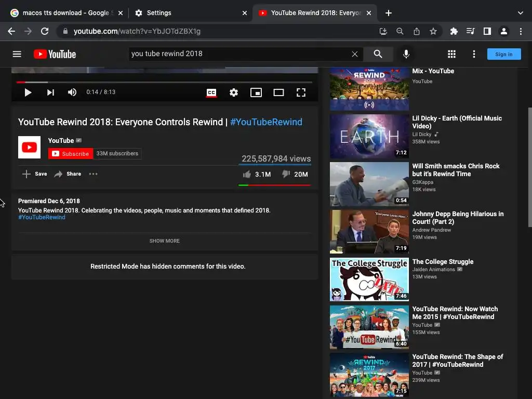This screenshot has height=399, width=532.
Task: Enter fullscreen video mode
Action: click(301, 92)
